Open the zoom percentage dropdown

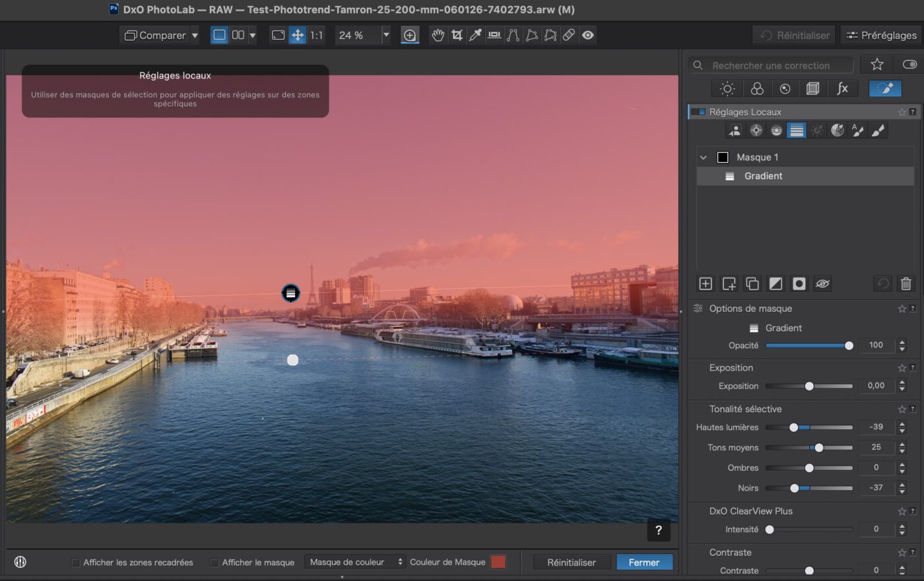pyautogui.click(x=386, y=35)
